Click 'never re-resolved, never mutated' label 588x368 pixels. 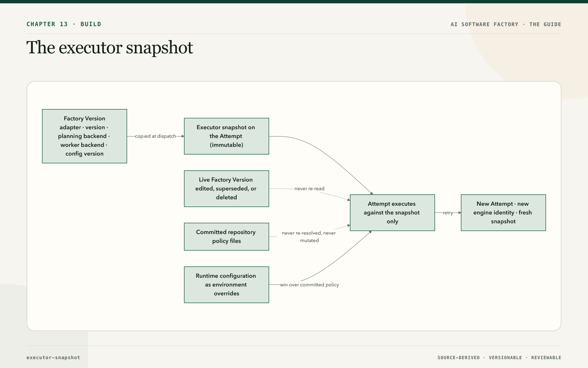309,237
